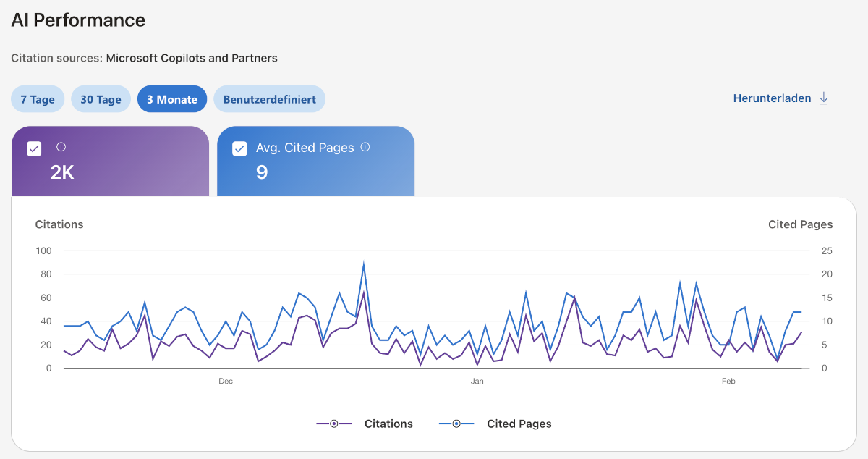Click the Citations legend marker icon
868x459 pixels.
pos(333,424)
